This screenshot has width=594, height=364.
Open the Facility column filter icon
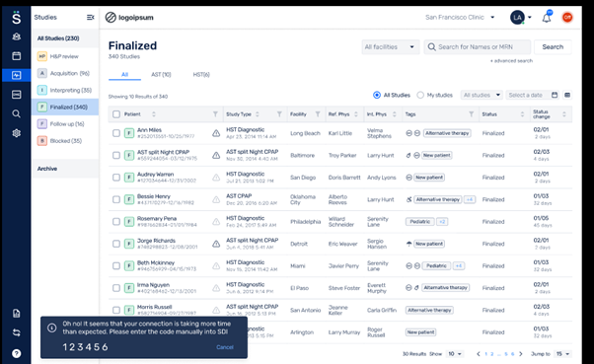point(318,114)
